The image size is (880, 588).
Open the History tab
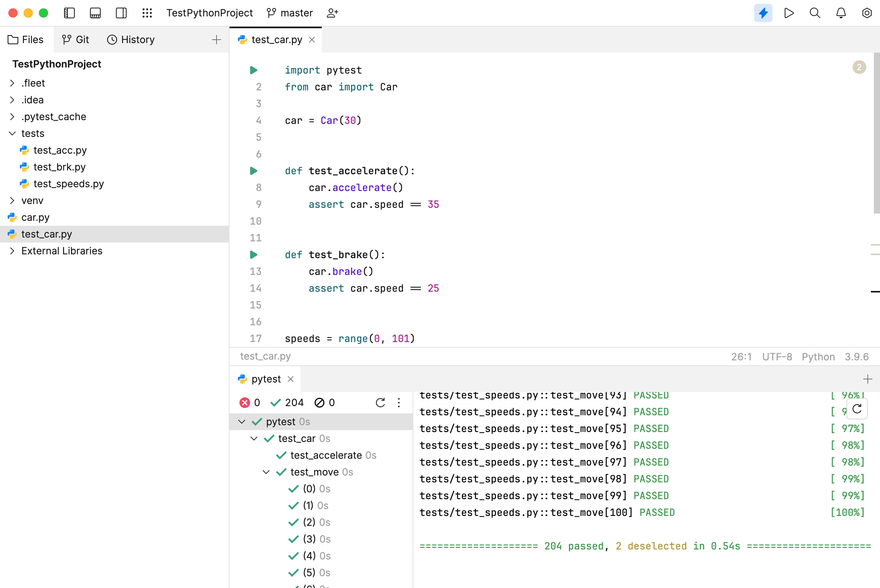tap(130, 39)
